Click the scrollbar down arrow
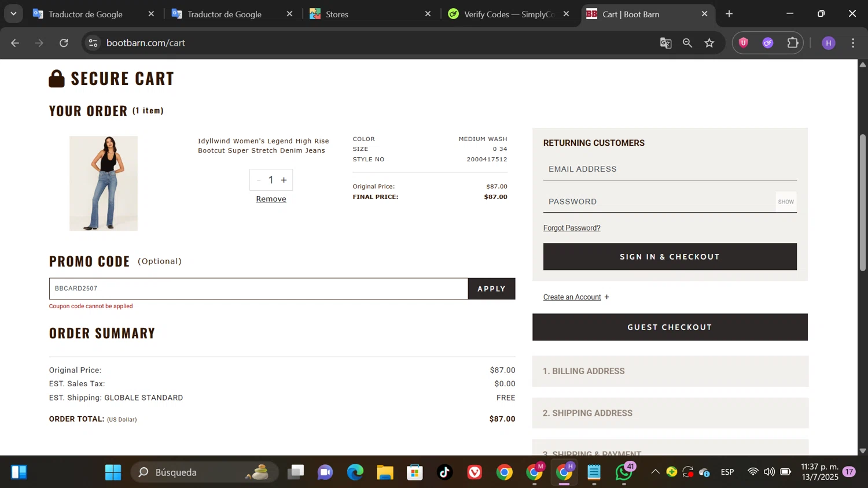The image size is (868, 488). point(863,450)
